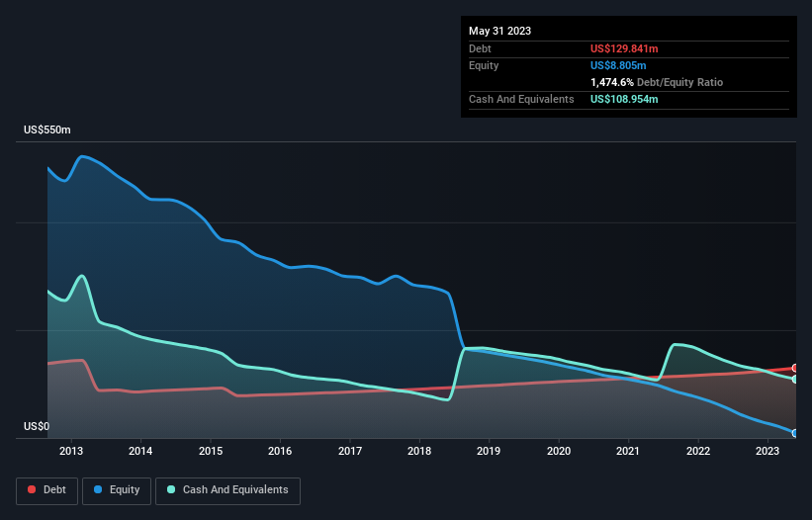Click the 2017 x-axis label

click(349, 451)
